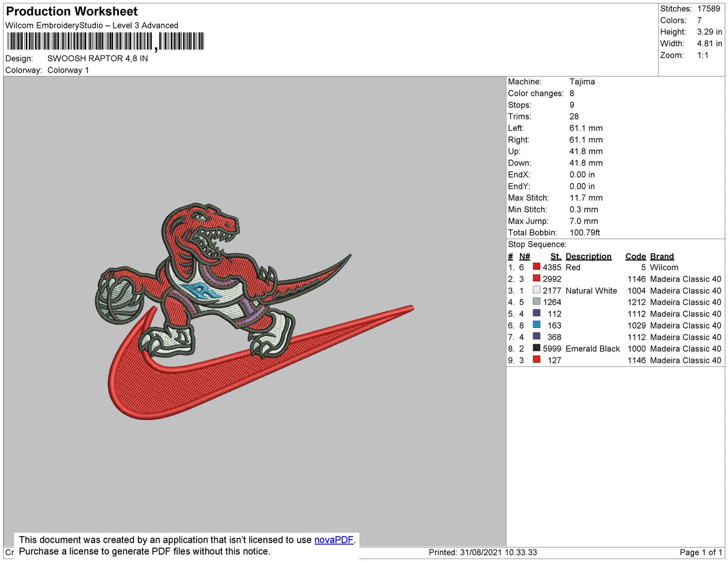Click the Stitches count 17589
The height and width of the screenshot is (562, 728).
[x=710, y=8]
